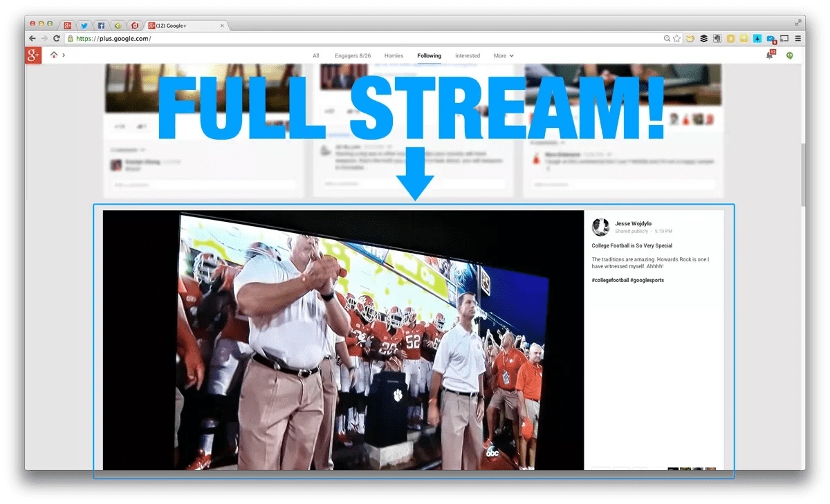This screenshot has height=504, width=830.
Task: Open the #collegefootball hashtag
Action: (609, 280)
